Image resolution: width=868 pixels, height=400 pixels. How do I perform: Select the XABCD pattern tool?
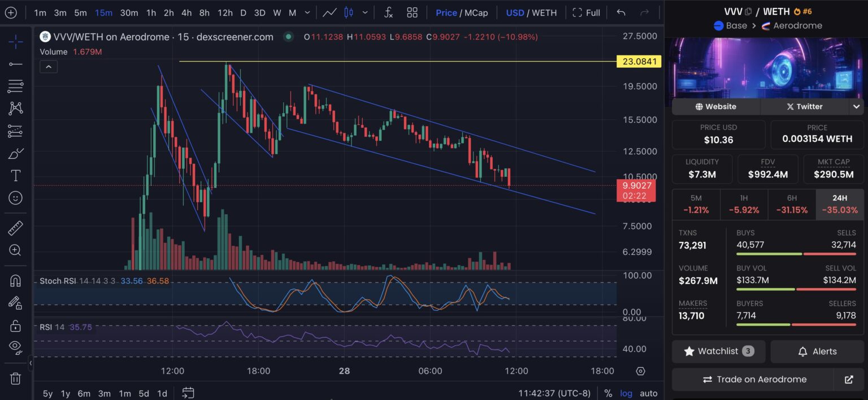tap(15, 108)
